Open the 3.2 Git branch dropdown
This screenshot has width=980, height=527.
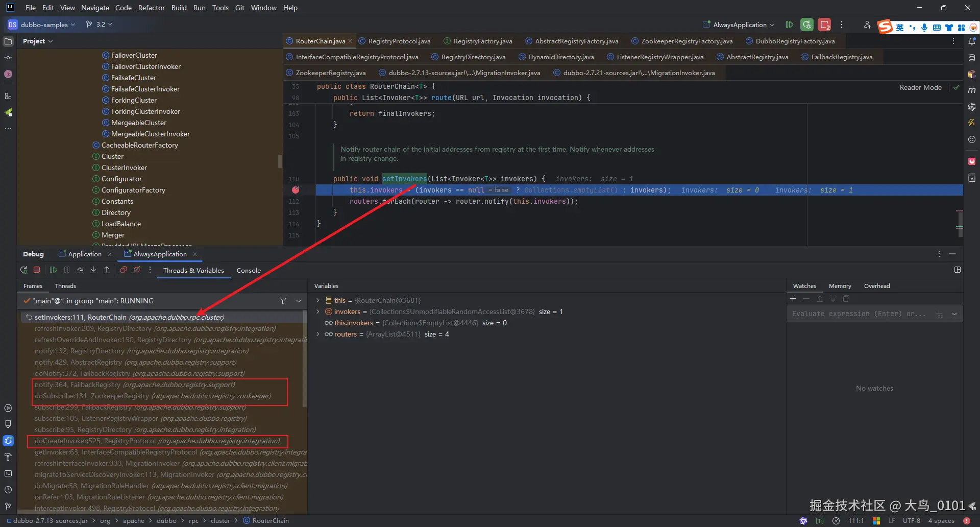click(100, 25)
